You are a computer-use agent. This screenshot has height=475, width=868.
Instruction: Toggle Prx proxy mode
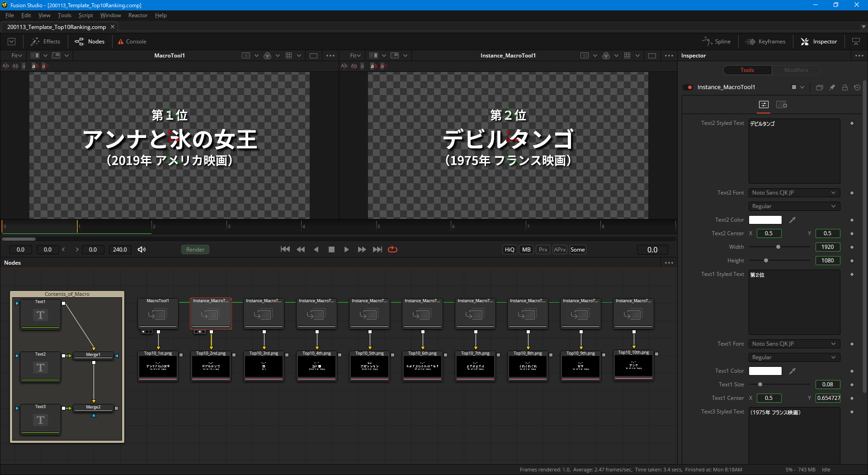[x=543, y=250]
